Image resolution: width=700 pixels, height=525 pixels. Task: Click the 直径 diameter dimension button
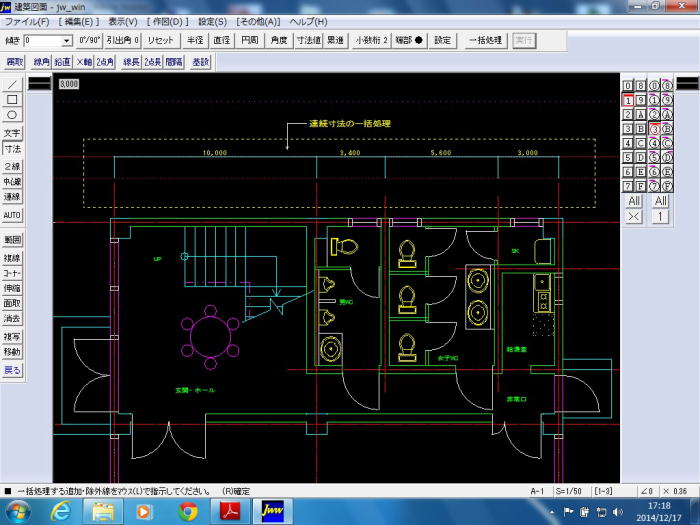[x=222, y=41]
